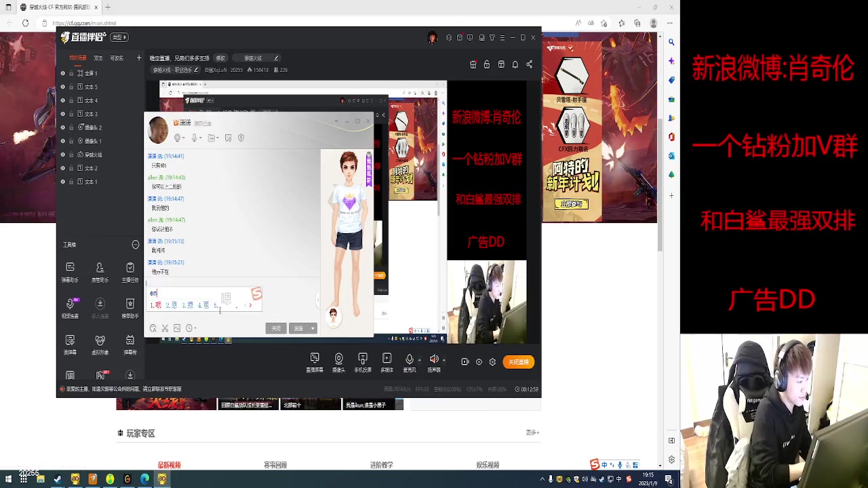Viewport: 868px width, 488px height.
Task: Click 更多 link in 玩家专区
Action: [532, 432]
